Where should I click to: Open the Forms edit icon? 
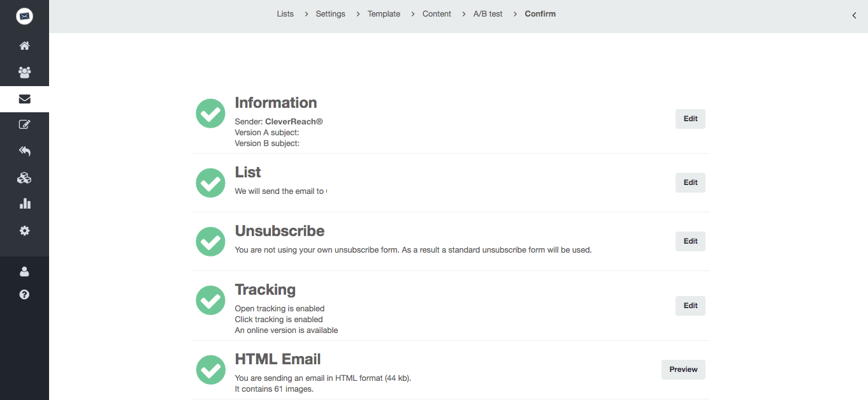tap(24, 125)
